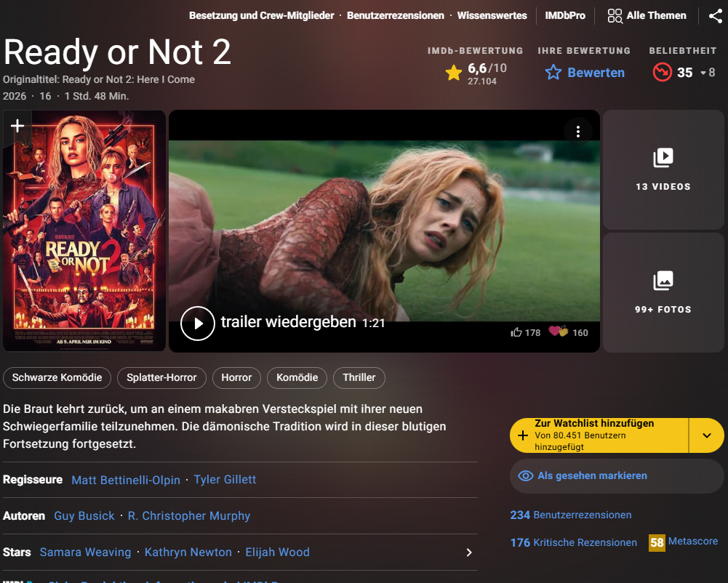Open Kathryn Newton's page
Viewport: 728px width, 583px height.
coord(188,552)
